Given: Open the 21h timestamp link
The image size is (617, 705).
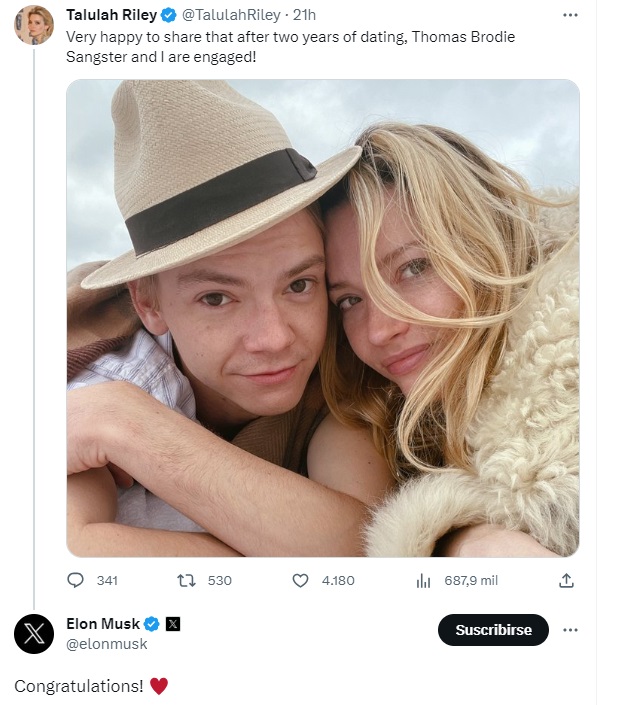Looking at the screenshot, I should coord(305,15).
